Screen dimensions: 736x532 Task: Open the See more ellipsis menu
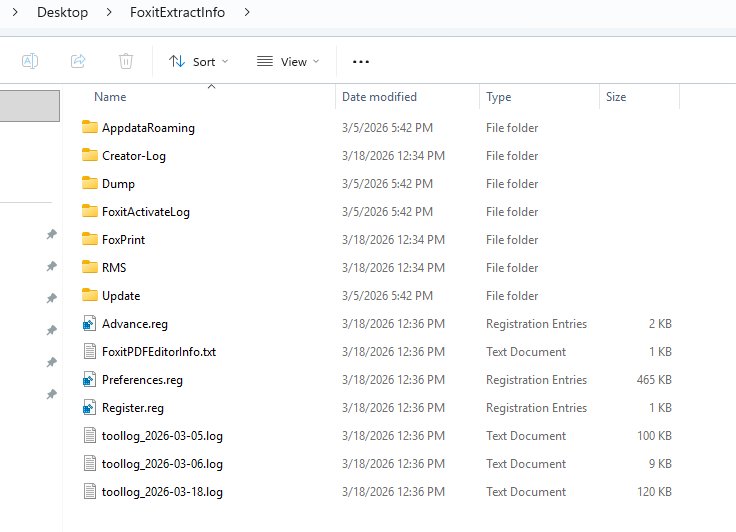360,62
